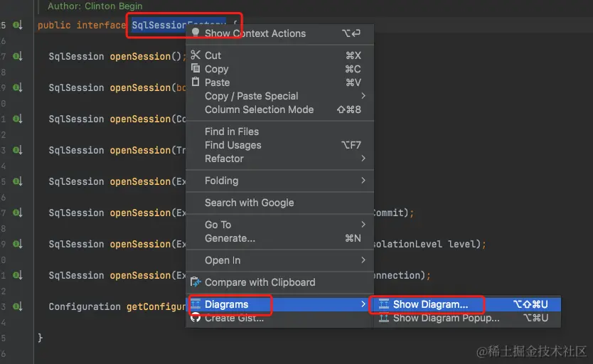Expand the Copy / Paste Special submenu

click(x=280, y=96)
